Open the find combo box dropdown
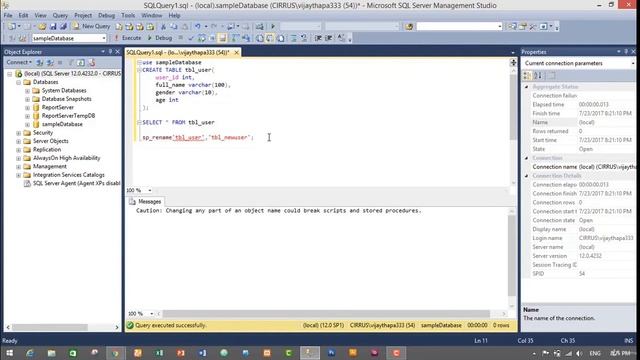Viewport: 640px width, 360px height. coord(500,26)
